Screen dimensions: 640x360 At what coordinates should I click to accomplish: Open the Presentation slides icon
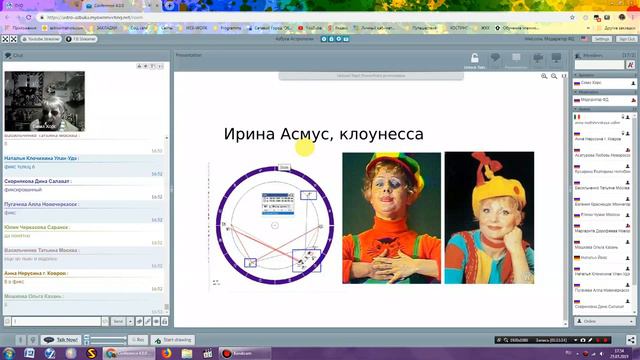516,58
